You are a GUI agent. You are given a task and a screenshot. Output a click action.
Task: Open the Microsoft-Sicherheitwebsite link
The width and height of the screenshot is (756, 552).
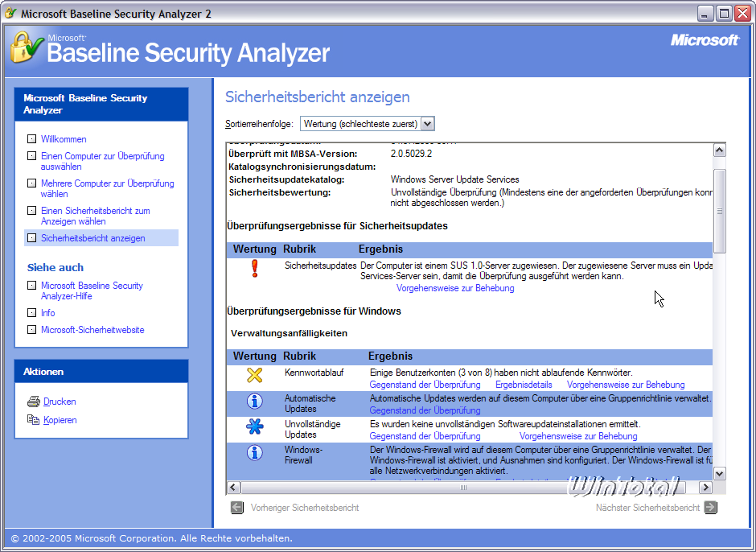pyautogui.click(x=92, y=330)
